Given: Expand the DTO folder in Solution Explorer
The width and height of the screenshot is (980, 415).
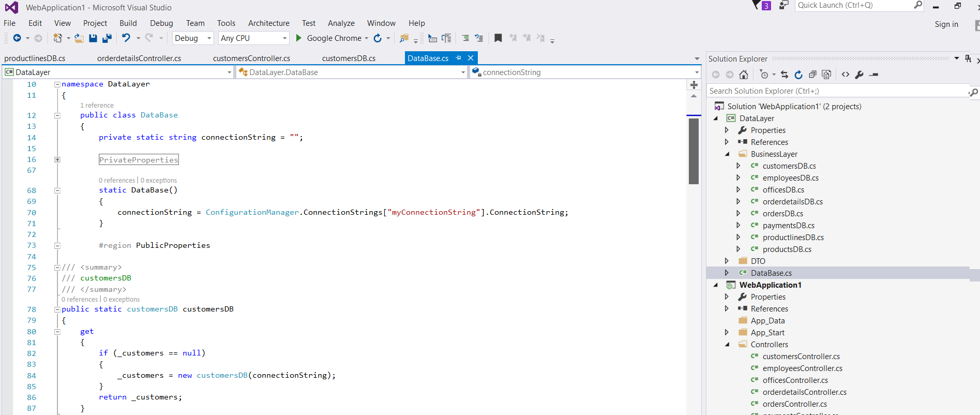Looking at the screenshot, I should click(x=727, y=261).
